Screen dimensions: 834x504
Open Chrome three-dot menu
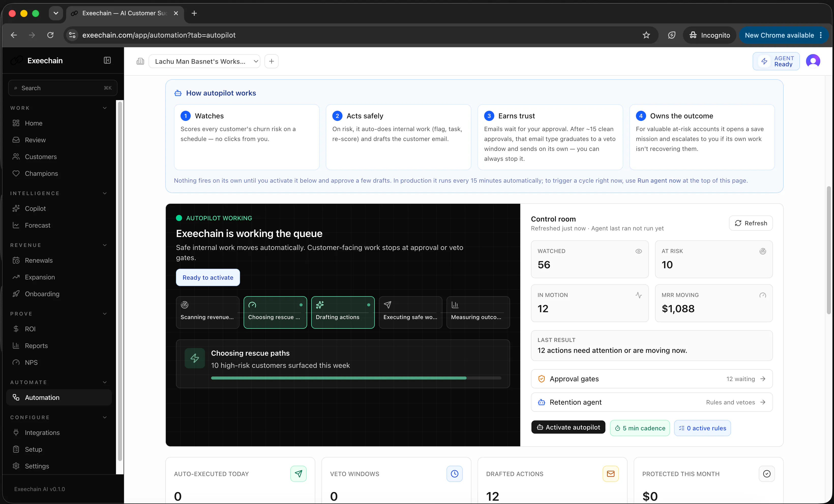[821, 35]
